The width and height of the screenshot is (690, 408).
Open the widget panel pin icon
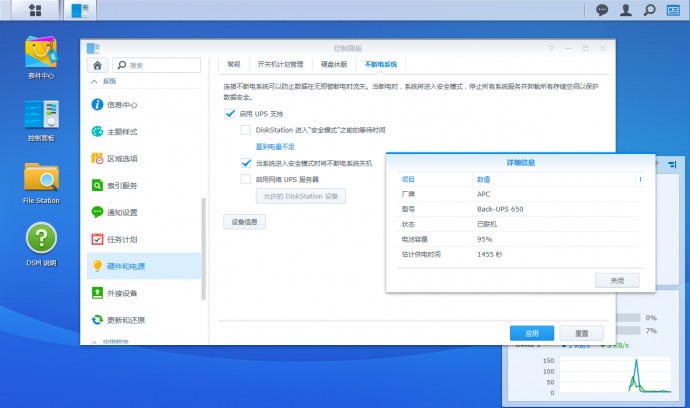pos(672,164)
